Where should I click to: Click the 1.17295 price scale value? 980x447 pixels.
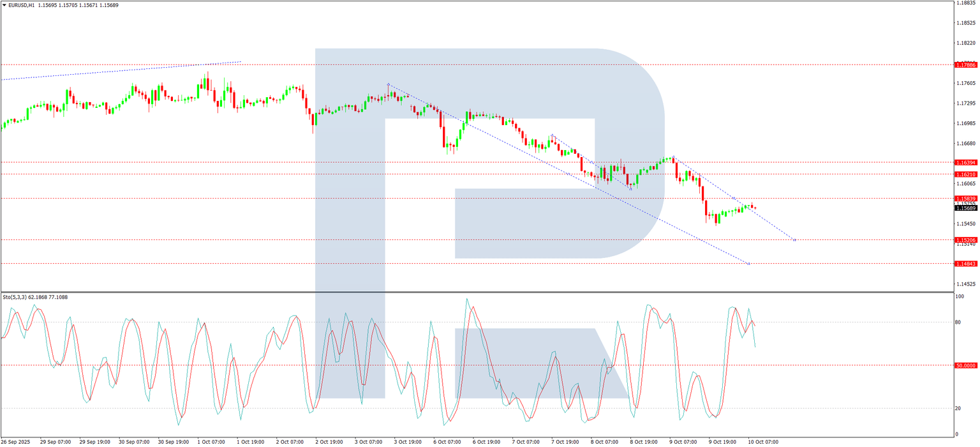point(966,103)
